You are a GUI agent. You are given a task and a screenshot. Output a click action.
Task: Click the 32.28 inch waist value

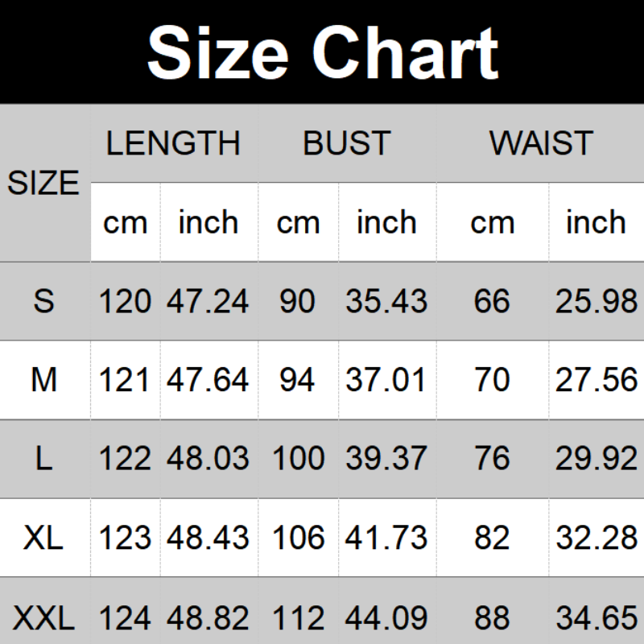596,537
